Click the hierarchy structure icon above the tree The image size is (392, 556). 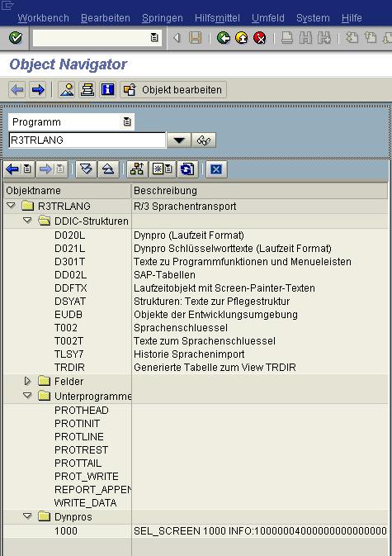(x=137, y=169)
